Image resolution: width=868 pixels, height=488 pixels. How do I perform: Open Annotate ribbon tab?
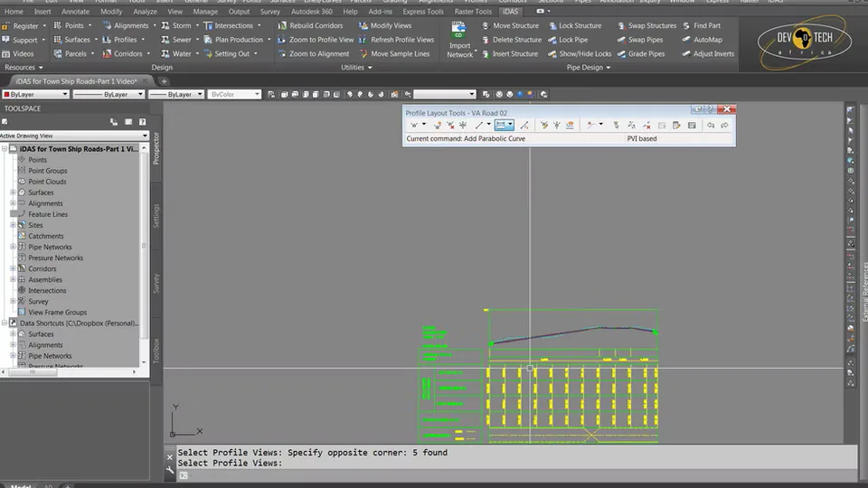(75, 11)
